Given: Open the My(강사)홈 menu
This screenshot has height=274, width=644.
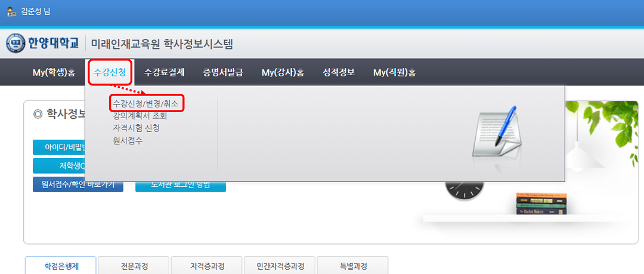Looking at the screenshot, I should [283, 73].
